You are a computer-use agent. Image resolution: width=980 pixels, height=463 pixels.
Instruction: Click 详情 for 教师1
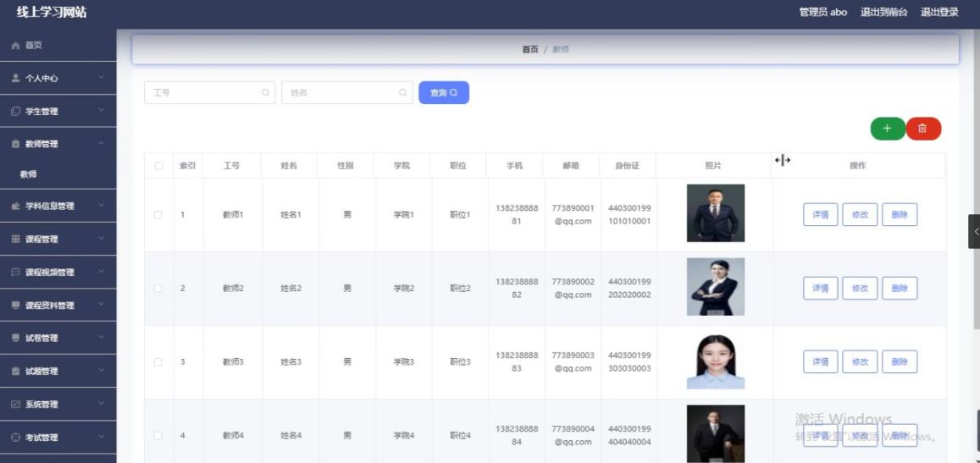(x=820, y=214)
